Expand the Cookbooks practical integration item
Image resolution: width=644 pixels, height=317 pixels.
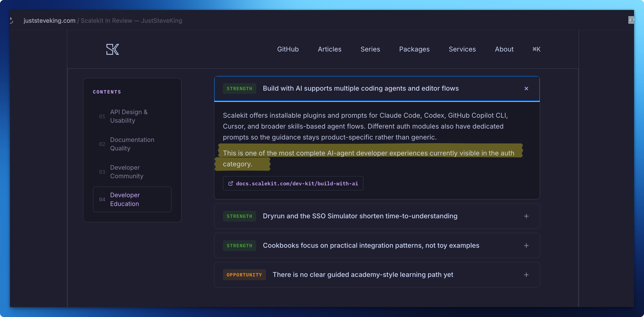tap(526, 246)
